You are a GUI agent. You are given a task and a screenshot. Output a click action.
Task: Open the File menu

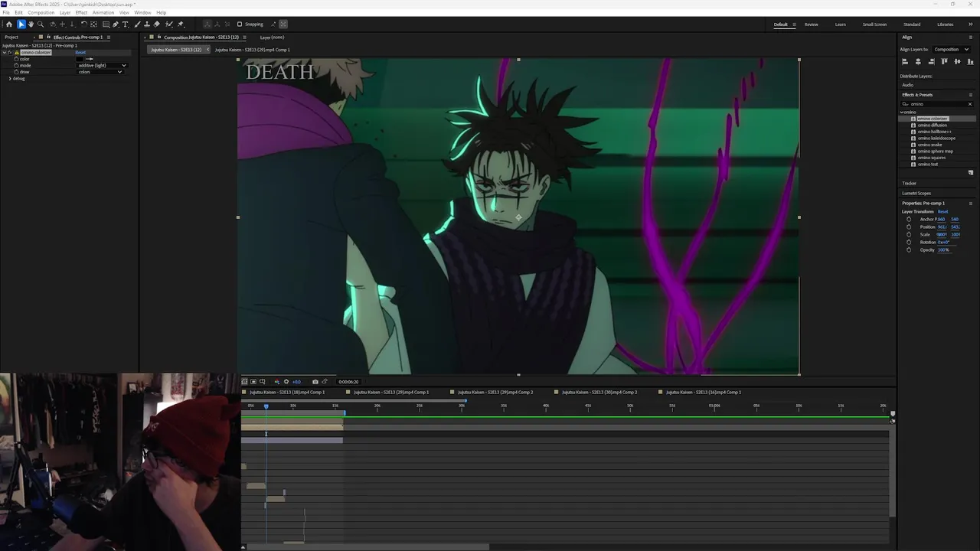click(x=6, y=12)
